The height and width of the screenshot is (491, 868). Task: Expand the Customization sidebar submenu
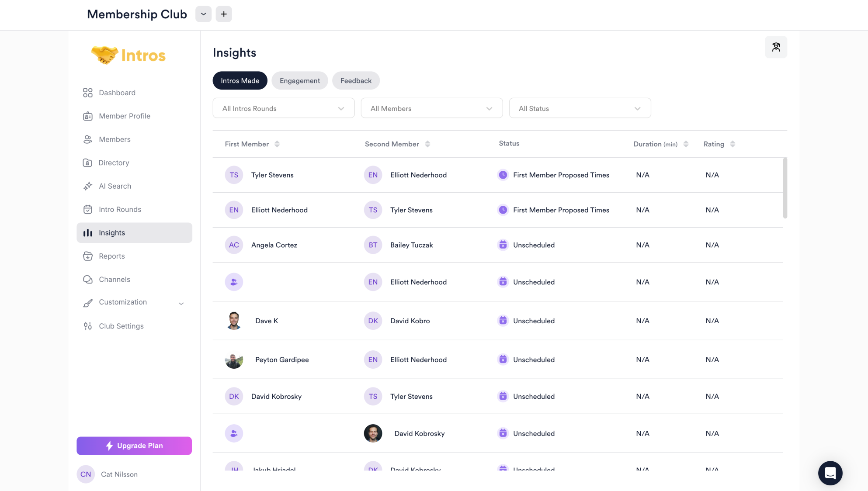(x=181, y=303)
